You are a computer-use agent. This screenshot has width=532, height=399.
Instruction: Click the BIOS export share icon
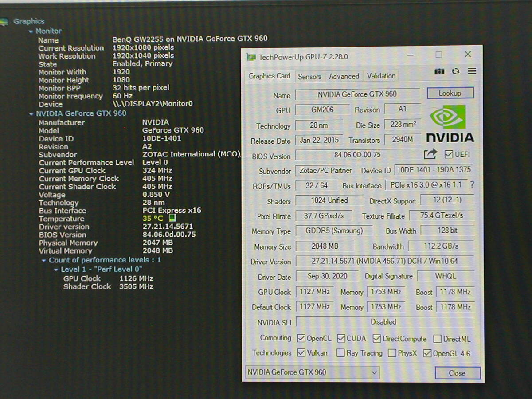[430, 154]
